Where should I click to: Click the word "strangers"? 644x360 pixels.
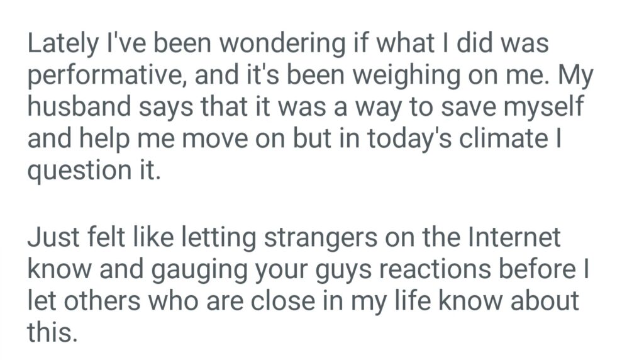point(331,239)
